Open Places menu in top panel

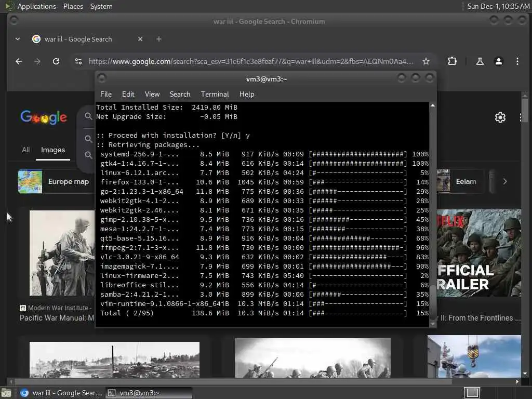pyautogui.click(x=73, y=6)
